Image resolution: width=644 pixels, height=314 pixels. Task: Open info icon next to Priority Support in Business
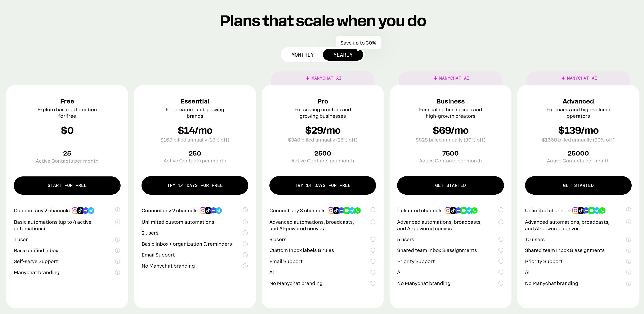tap(501, 261)
